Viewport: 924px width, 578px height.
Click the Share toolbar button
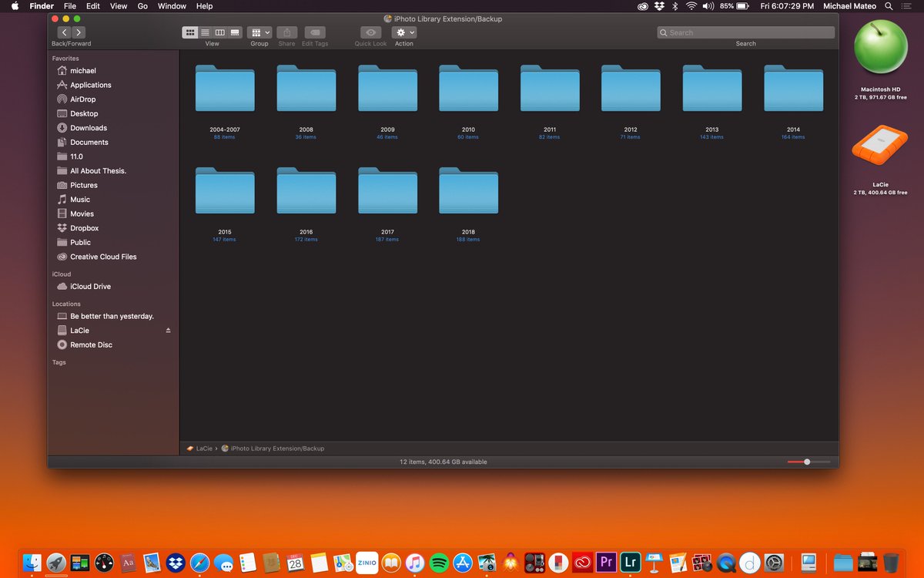pyautogui.click(x=286, y=32)
